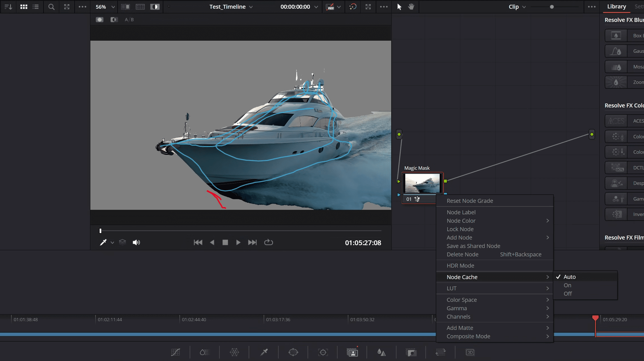Viewport: 644px width, 361px height.
Task: Open the Qualifier eyedropper palette
Action: 264,352
